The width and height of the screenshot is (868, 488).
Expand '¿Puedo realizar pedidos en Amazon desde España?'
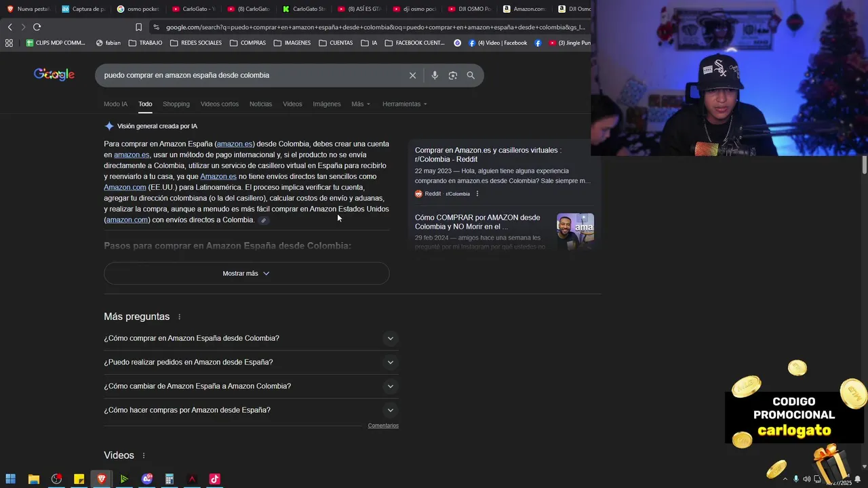(x=251, y=362)
